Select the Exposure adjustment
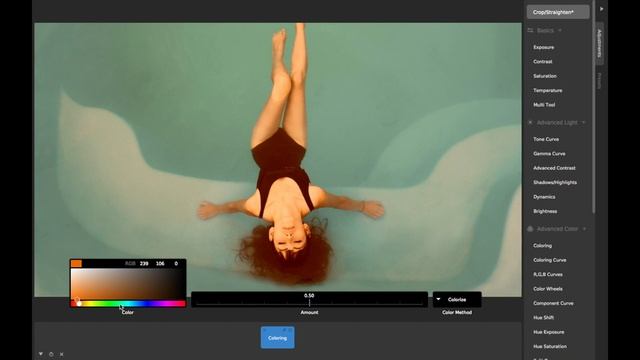 point(544,47)
